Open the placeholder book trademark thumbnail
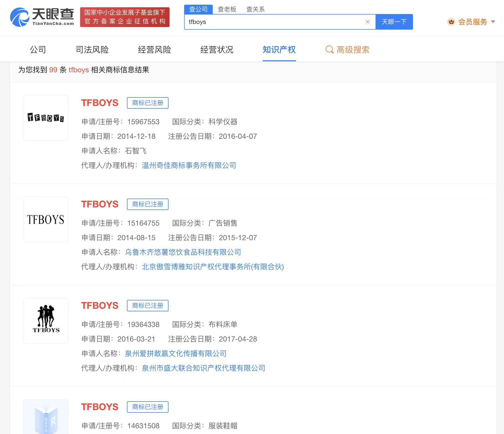 46,417
